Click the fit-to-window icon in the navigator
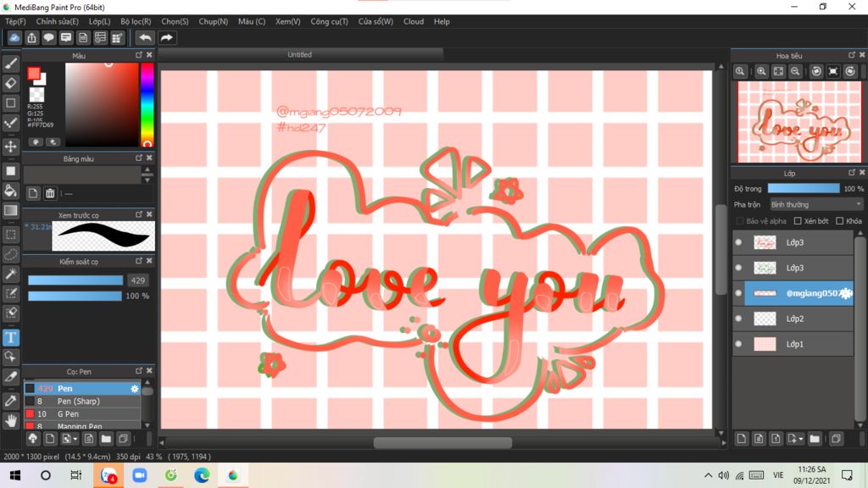The image size is (868, 488). (778, 71)
